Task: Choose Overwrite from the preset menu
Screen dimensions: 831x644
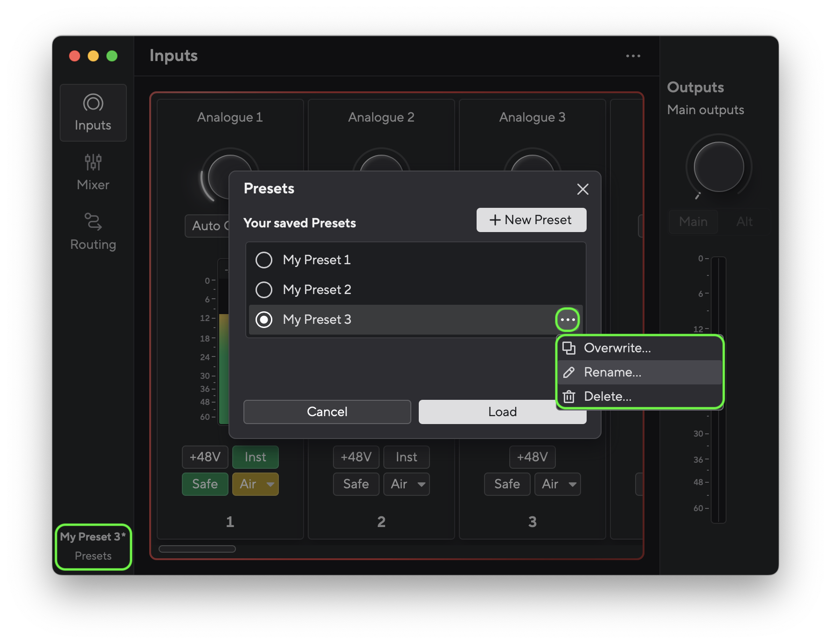Action: pyautogui.click(x=617, y=348)
